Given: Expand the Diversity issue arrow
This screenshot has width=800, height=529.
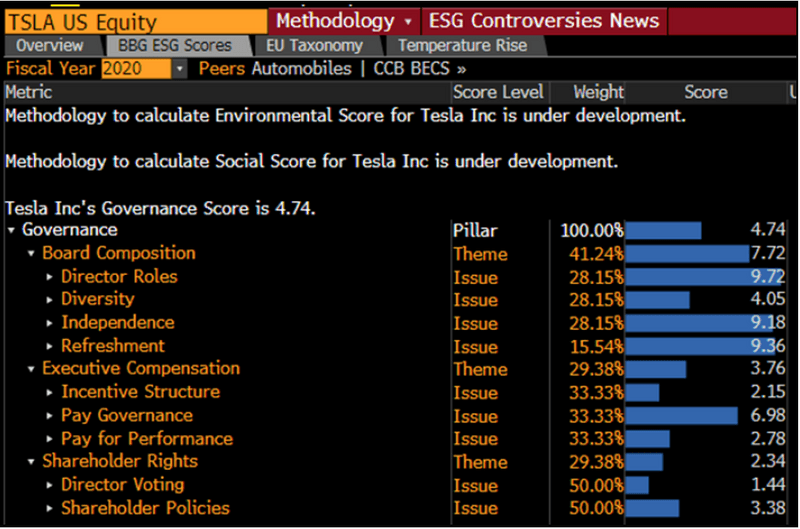Looking at the screenshot, I should (x=49, y=299).
